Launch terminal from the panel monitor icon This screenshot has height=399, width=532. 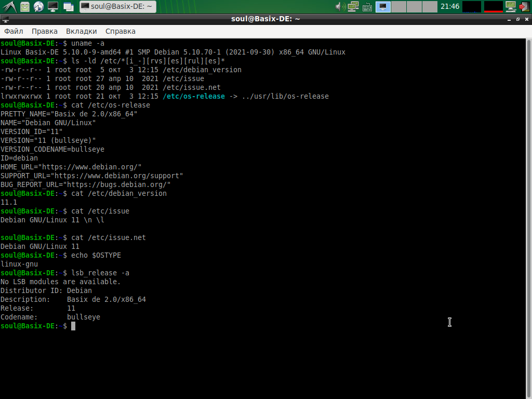(53, 6)
